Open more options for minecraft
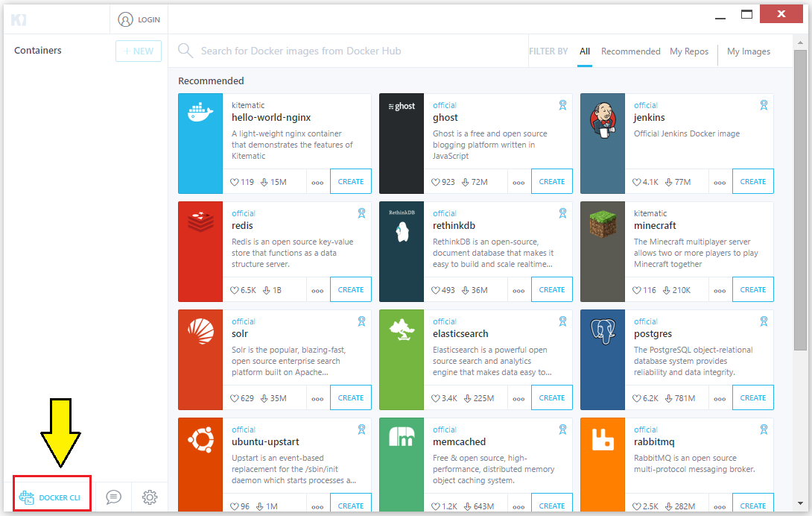Image resolution: width=812 pixels, height=516 pixels. click(x=720, y=291)
